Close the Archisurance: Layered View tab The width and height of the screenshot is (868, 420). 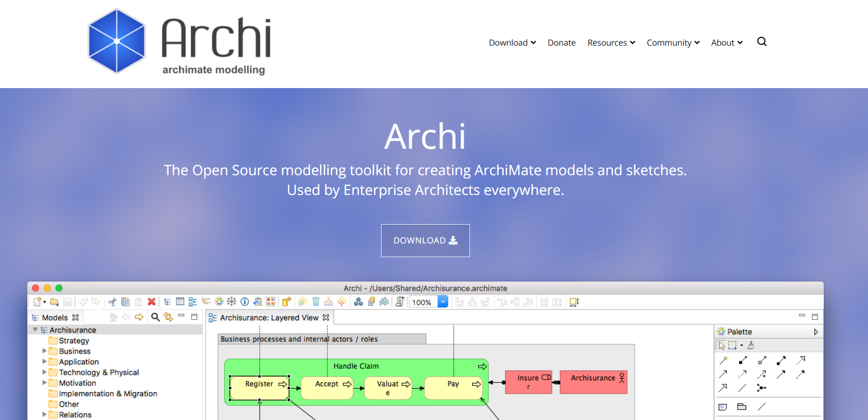(x=326, y=318)
